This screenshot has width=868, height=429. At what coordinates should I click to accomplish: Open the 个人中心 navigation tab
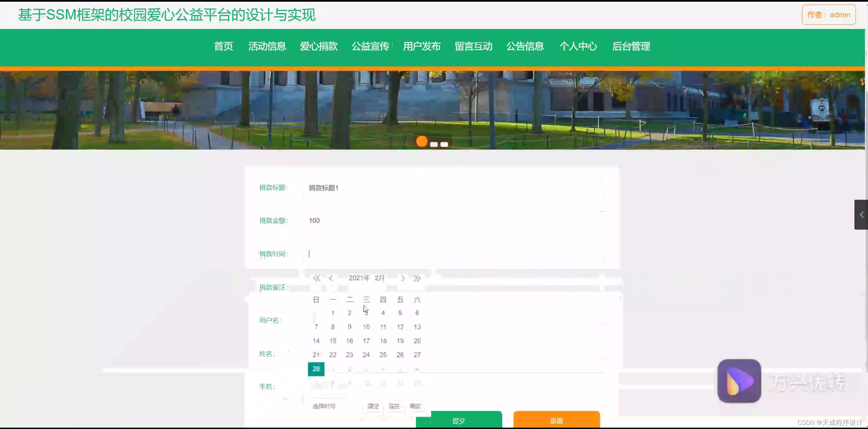click(578, 47)
